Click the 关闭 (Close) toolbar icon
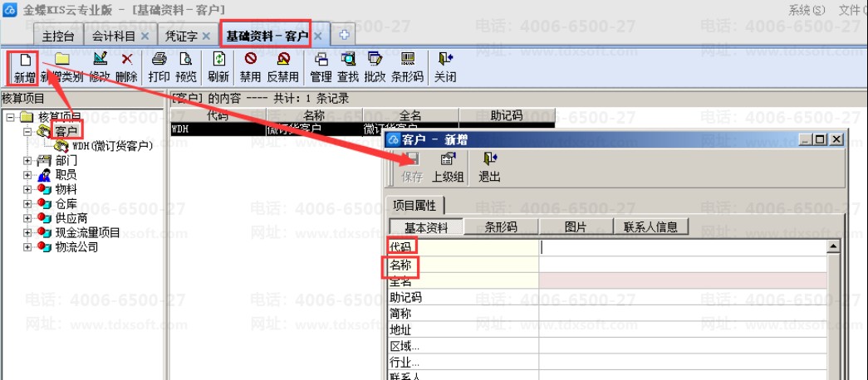868x380 pixels. coord(445,59)
